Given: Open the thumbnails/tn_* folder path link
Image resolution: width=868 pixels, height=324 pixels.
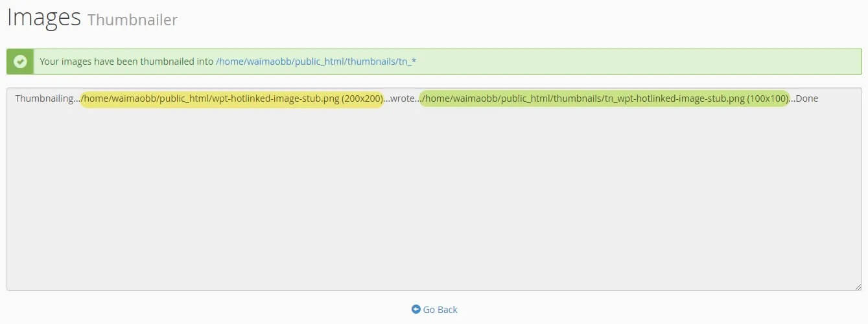Looking at the screenshot, I should click(x=316, y=62).
